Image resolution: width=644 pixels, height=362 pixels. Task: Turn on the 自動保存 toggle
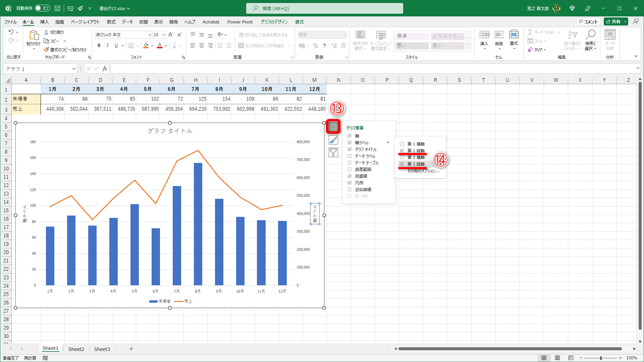[42, 8]
